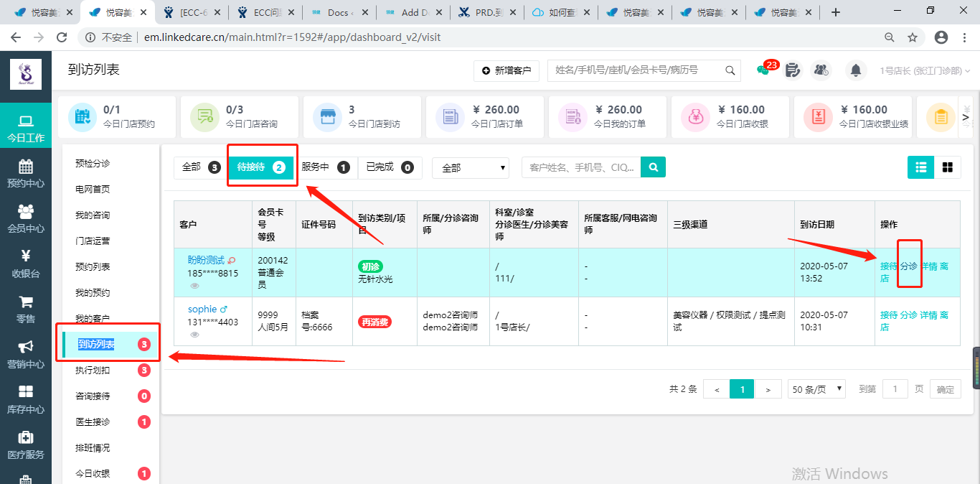This screenshot has width=980, height=484.
Task: Reload page in Chrome toolbar
Action: coord(62,37)
